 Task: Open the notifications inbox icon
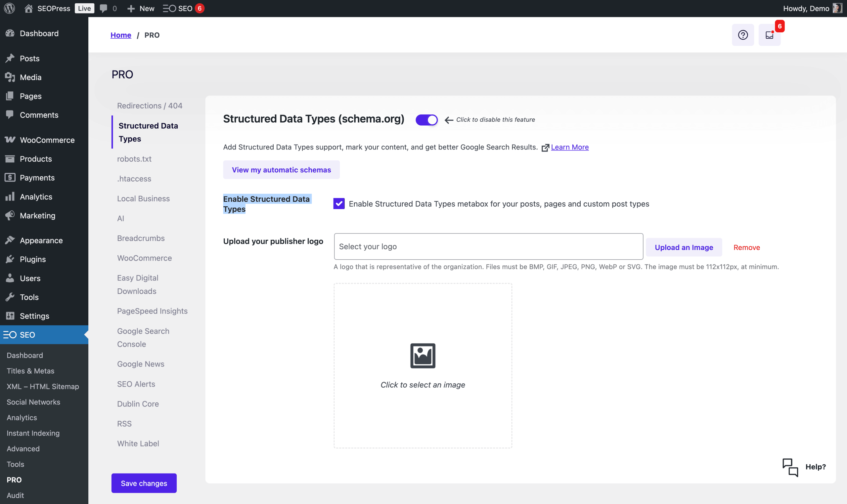pos(769,35)
